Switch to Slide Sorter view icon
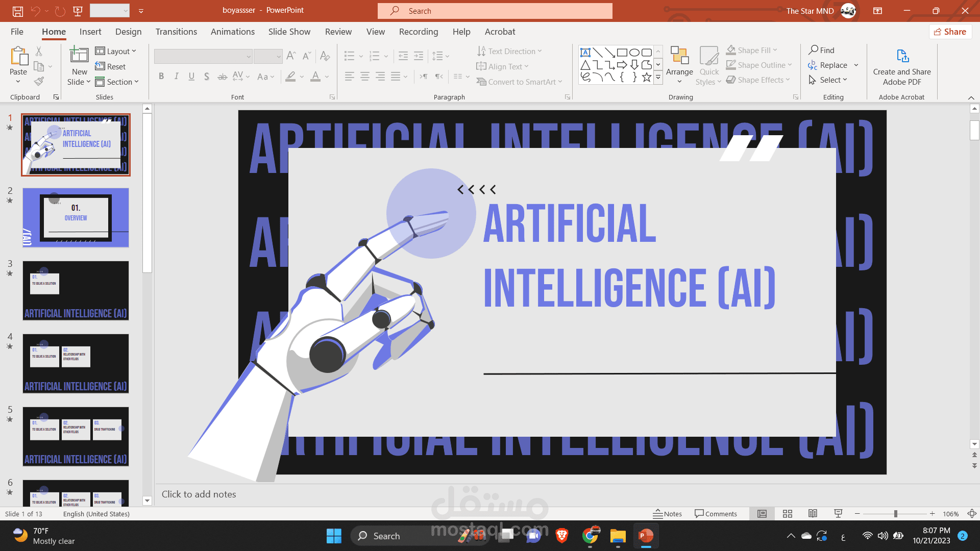The height and width of the screenshot is (551, 980). coord(788,514)
